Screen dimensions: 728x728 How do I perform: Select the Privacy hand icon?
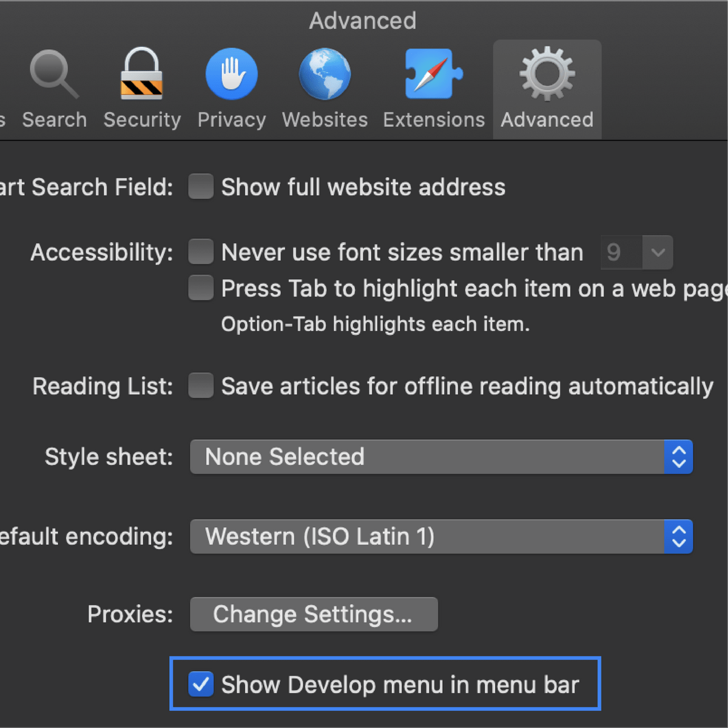231,74
